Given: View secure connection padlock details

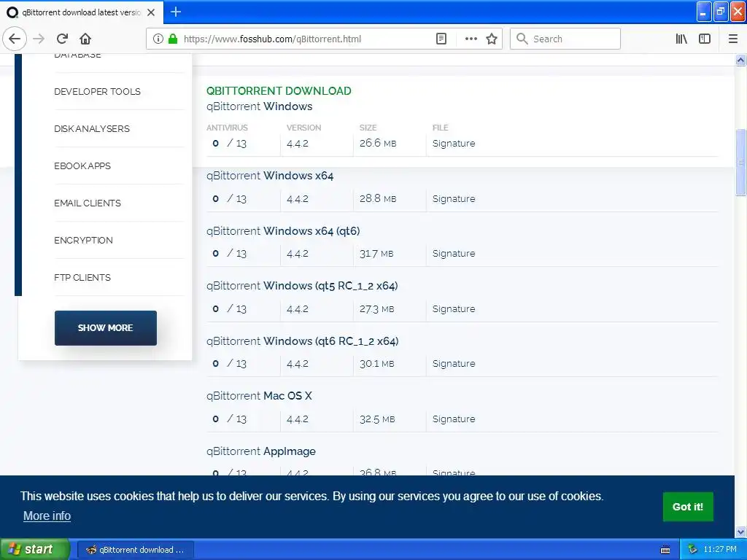Looking at the screenshot, I should tap(173, 39).
